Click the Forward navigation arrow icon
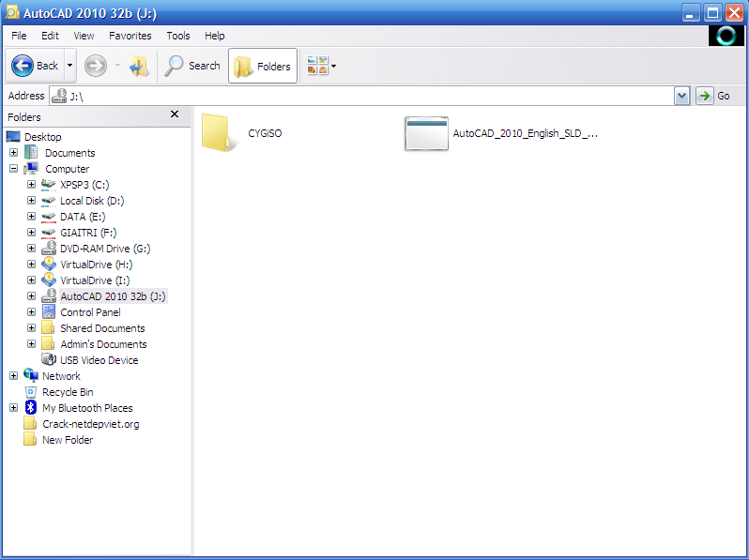Image resolution: width=749 pixels, height=560 pixels. click(96, 66)
